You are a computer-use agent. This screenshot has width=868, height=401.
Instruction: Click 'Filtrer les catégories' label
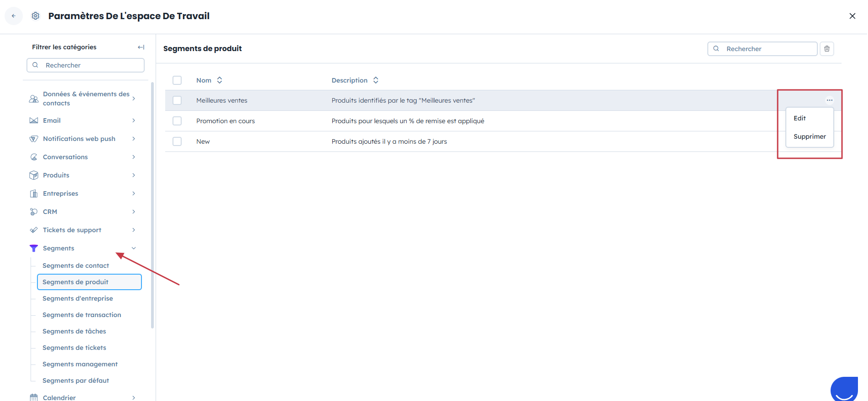[64, 47]
